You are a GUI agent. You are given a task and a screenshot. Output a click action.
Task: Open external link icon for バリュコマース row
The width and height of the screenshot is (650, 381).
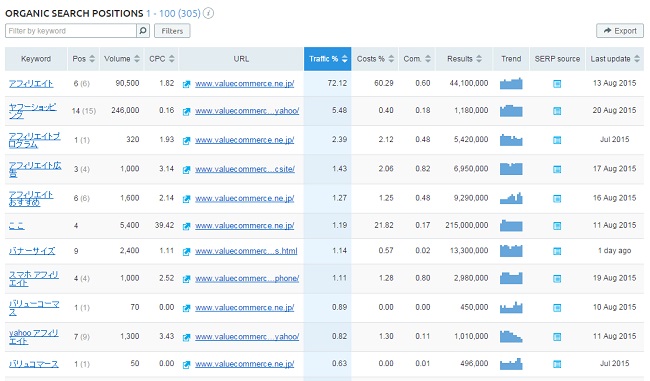point(187,365)
